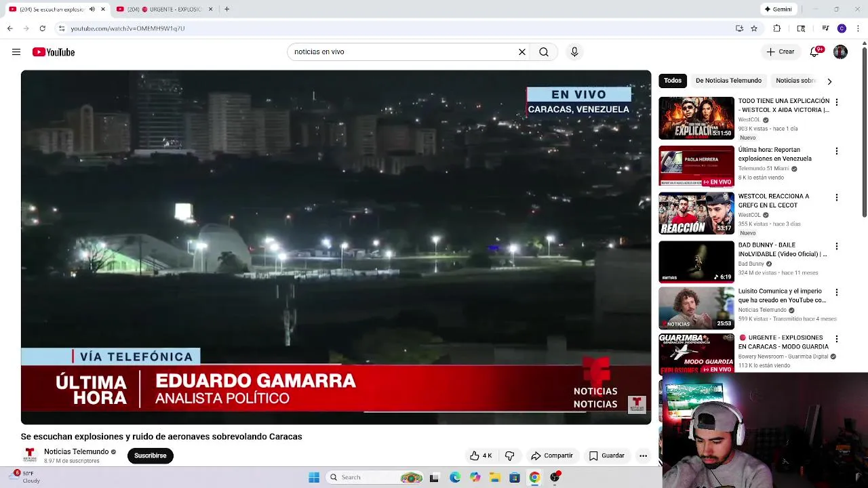View site information icon in address bar
The height and width of the screenshot is (488, 868).
click(x=62, y=28)
